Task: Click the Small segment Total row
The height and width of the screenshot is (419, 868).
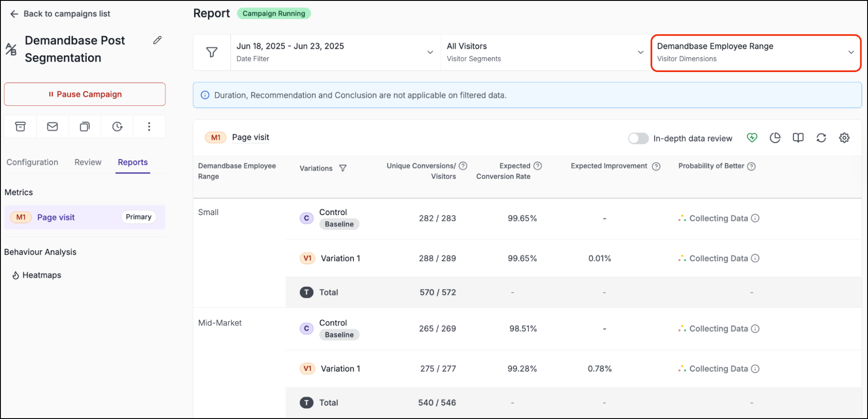Action: tap(573, 292)
